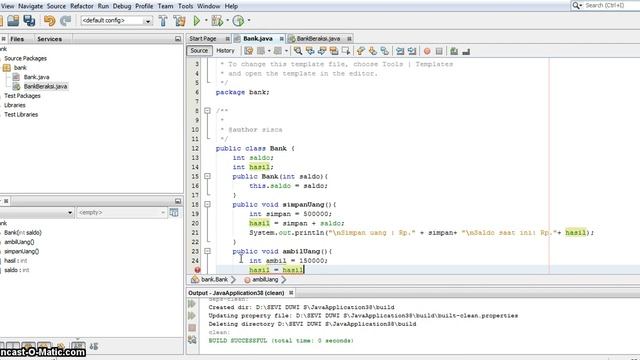Click the Source view button
This screenshot has height=360, width=640.
[x=199, y=51]
